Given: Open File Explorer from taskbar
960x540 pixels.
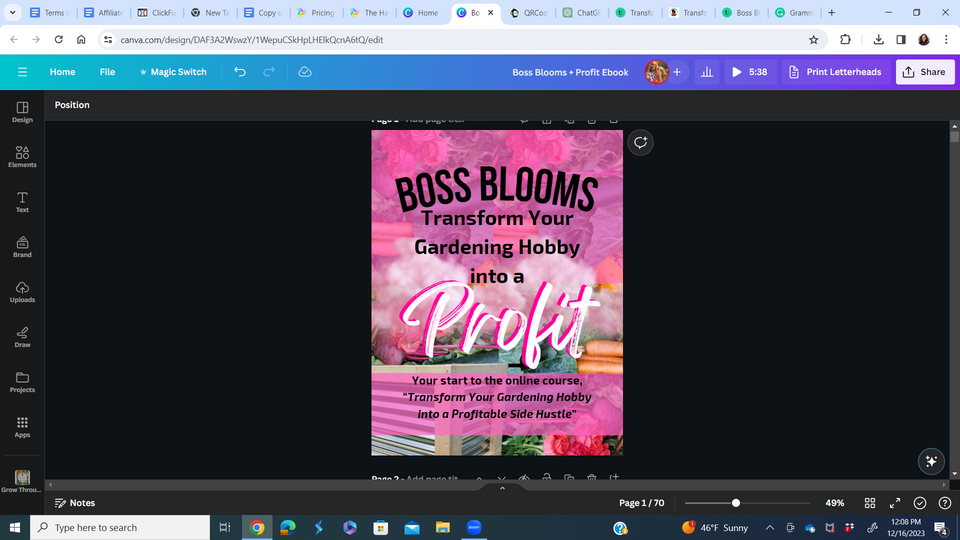Looking at the screenshot, I should (x=443, y=528).
